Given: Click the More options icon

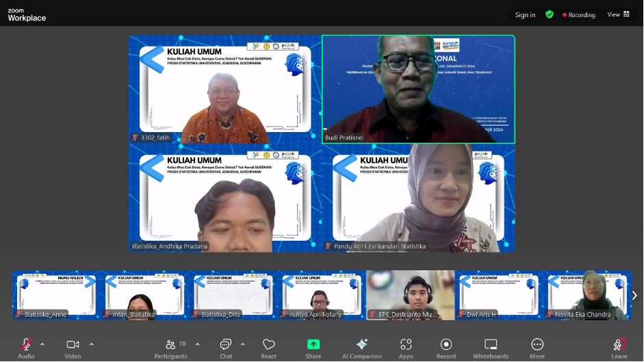Looking at the screenshot, I should [537, 348].
